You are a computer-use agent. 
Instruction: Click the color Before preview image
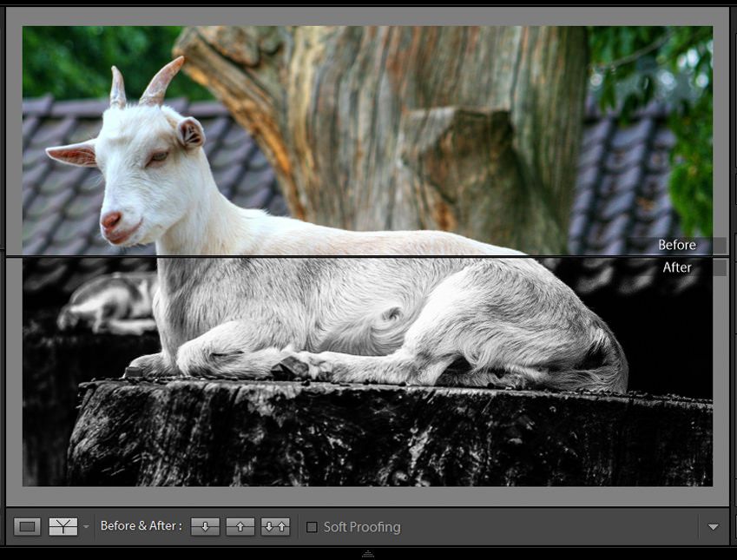click(x=367, y=141)
